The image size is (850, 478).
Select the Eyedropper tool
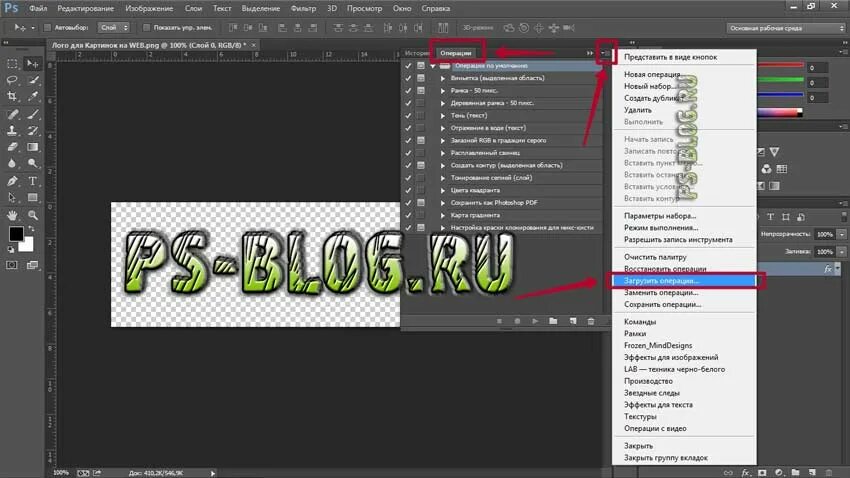pyautogui.click(x=33, y=96)
